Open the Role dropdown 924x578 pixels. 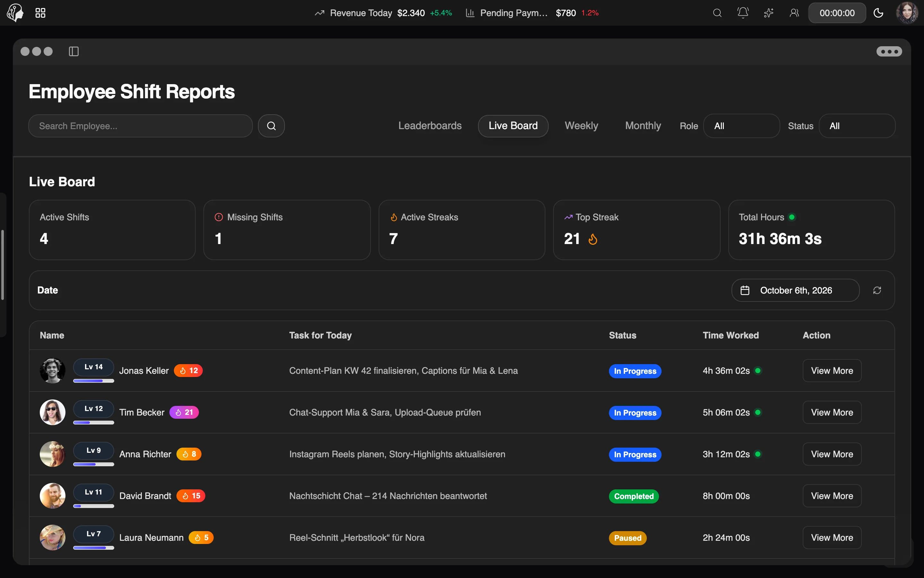[741, 126]
